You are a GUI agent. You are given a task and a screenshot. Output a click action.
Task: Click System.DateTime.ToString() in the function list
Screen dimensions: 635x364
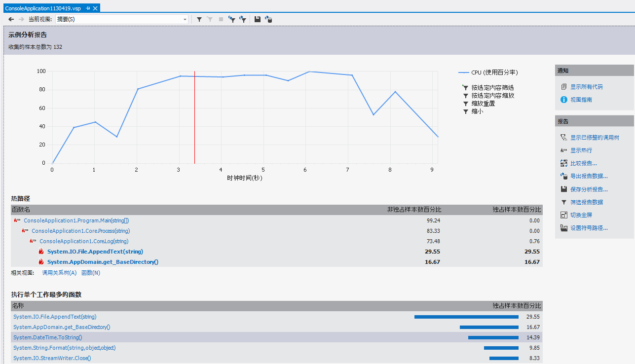(47, 337)
